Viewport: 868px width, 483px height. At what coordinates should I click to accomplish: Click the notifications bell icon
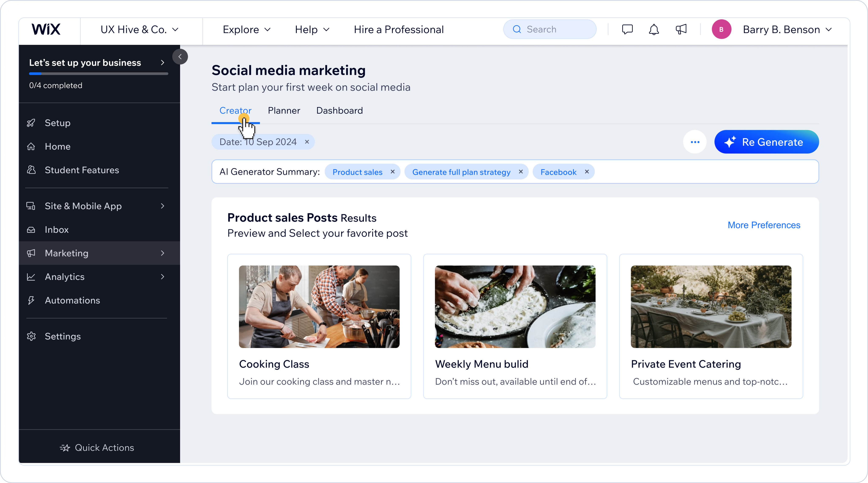654,30
